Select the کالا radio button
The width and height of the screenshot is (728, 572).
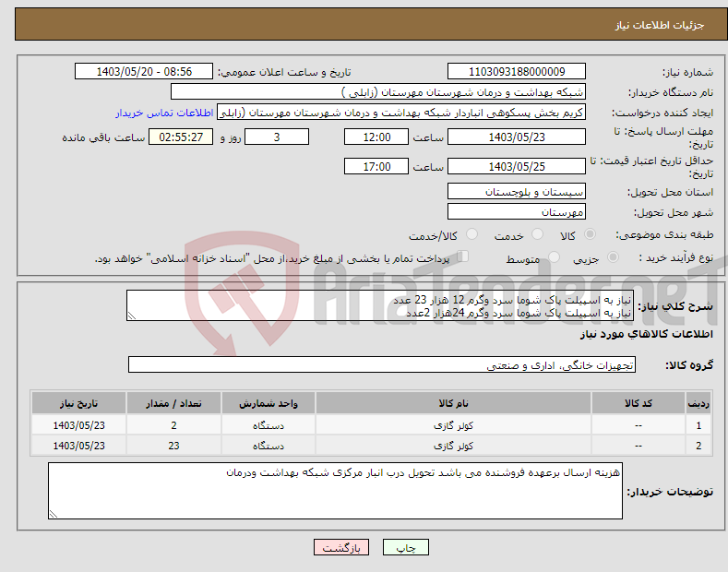591,234
